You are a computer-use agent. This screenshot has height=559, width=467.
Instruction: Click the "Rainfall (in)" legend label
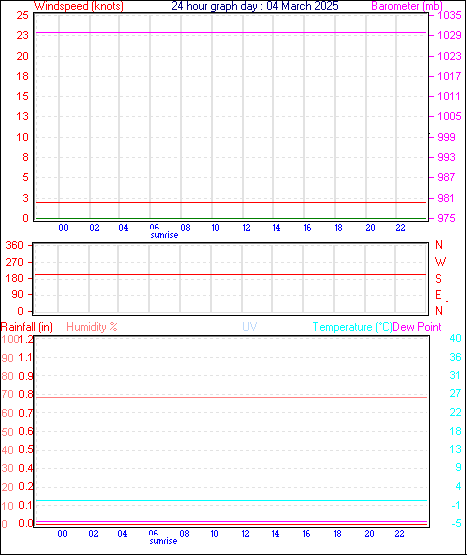pyautogui.click(x=27, y=327)
